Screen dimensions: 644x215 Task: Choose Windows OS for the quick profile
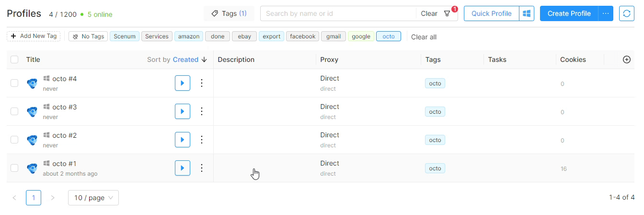(527, 13)
